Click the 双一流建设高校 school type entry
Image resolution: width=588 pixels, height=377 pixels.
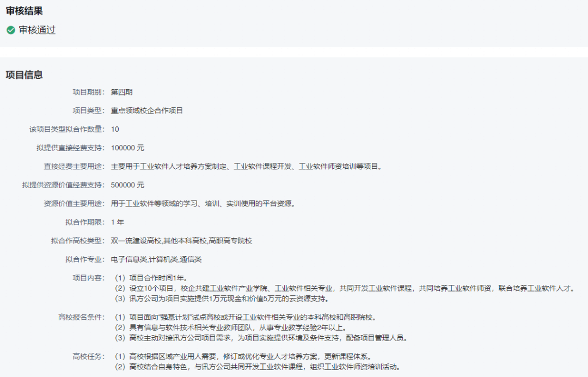pyautogui.click(x=137, y=240)
